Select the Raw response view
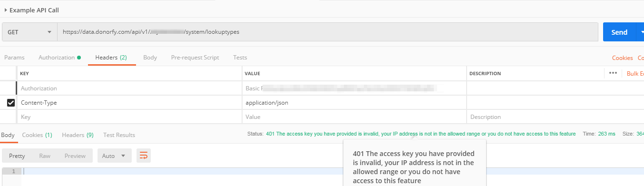 click(45, 156)
